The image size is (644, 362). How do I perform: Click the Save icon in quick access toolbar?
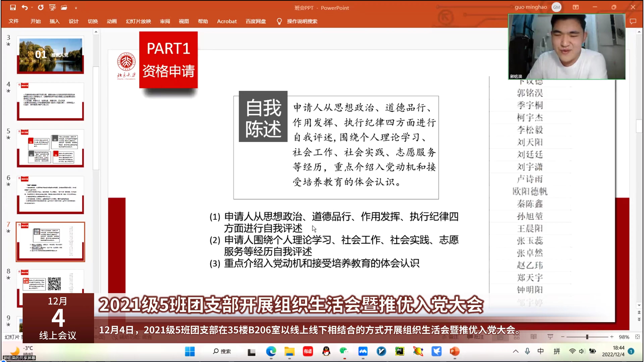(x=13, y=8)
